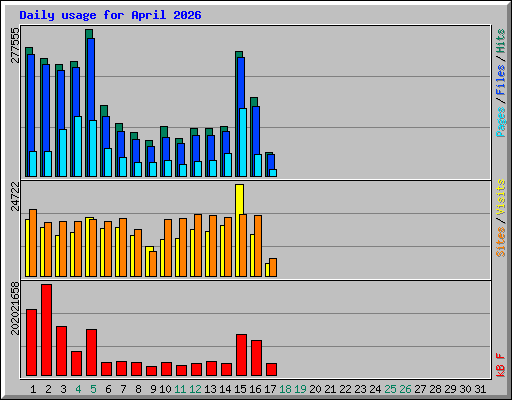Click the 202021658 axis value
The width and height of the screenshot is (512, 400).
(x=15, y=308)
